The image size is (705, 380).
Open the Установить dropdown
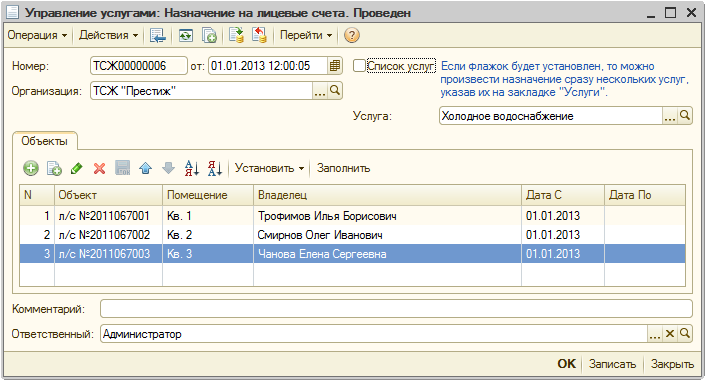[x=269, y=168]
